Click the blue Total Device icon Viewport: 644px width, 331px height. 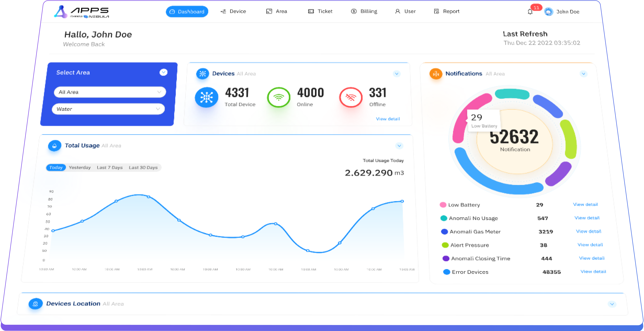pyautogui.click(x=207, y=97)
